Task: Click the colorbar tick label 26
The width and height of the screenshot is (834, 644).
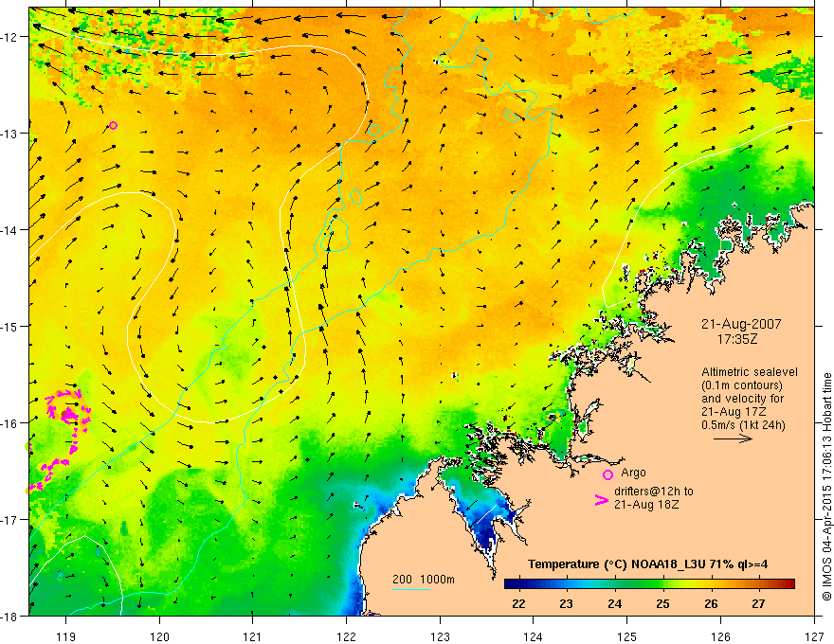Action: click(711, 603)
